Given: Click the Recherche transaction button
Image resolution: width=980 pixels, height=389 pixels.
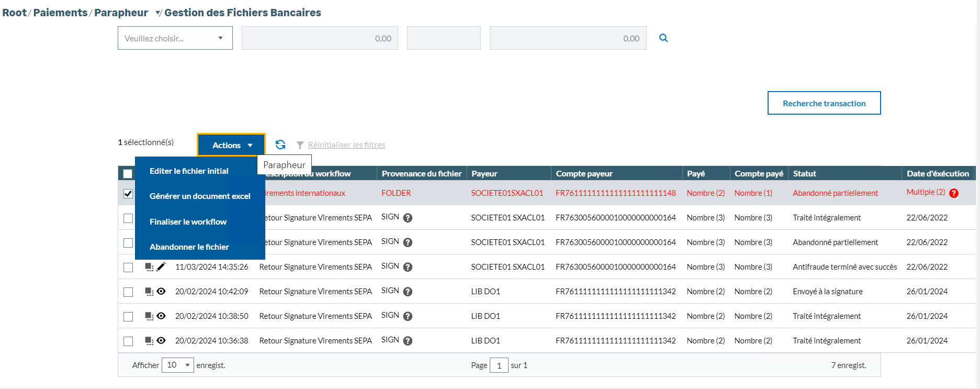Looking at the screenshot, I should [x=824, y=103].
